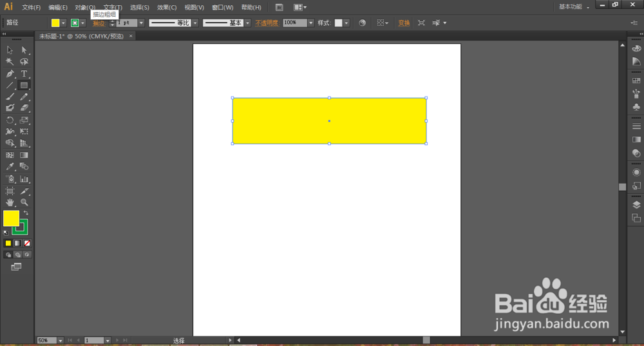This screenshot has height=346, width=644.
Task: Choose the Slice tool
Action: [x=24, y=191]
